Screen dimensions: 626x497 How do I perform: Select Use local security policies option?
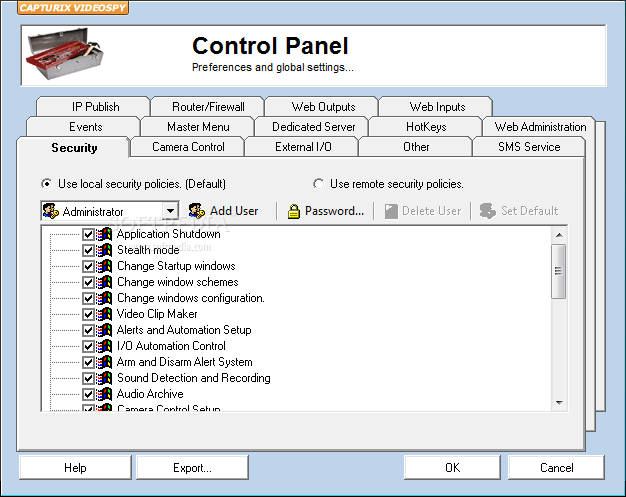point(47,184)
